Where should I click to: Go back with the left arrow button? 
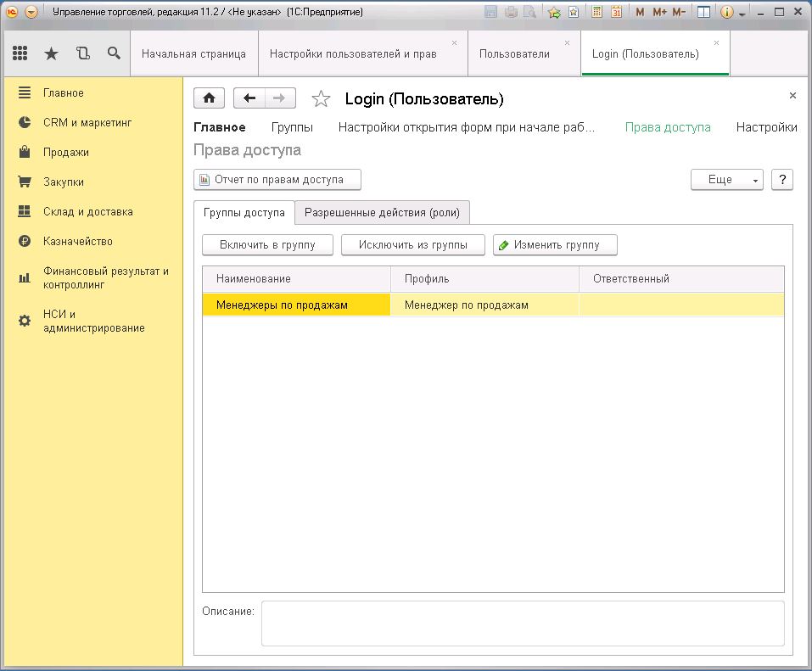click(x=249, y=98)
